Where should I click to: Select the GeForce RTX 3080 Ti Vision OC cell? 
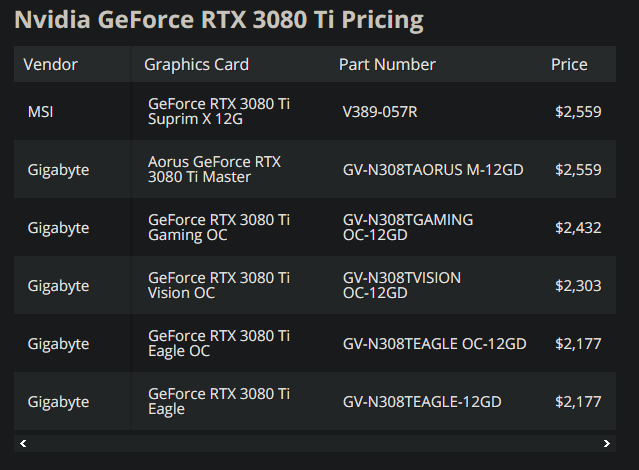tap(218, 286)
